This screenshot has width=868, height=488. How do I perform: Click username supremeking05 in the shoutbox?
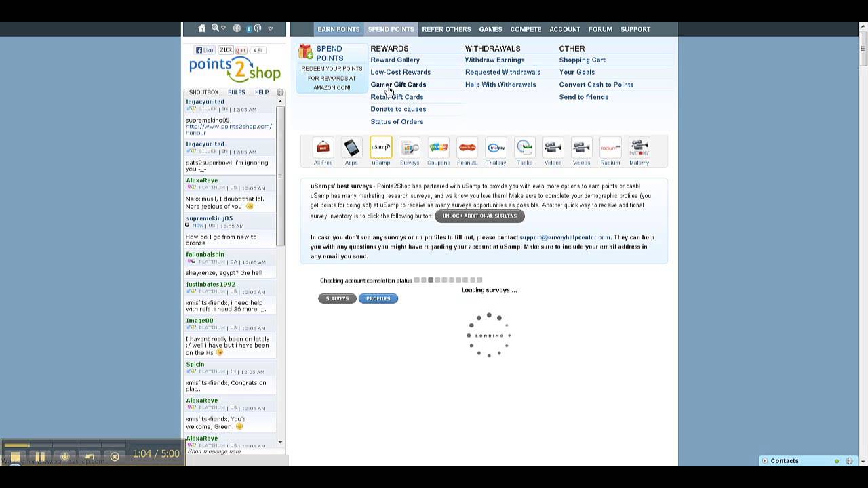click(x=209, y=218)
